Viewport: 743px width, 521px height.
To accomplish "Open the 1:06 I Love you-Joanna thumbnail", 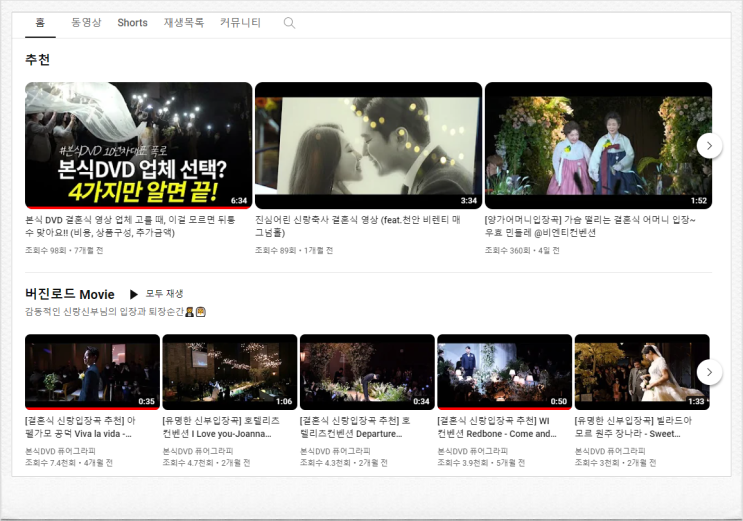I will pos(230,372).
